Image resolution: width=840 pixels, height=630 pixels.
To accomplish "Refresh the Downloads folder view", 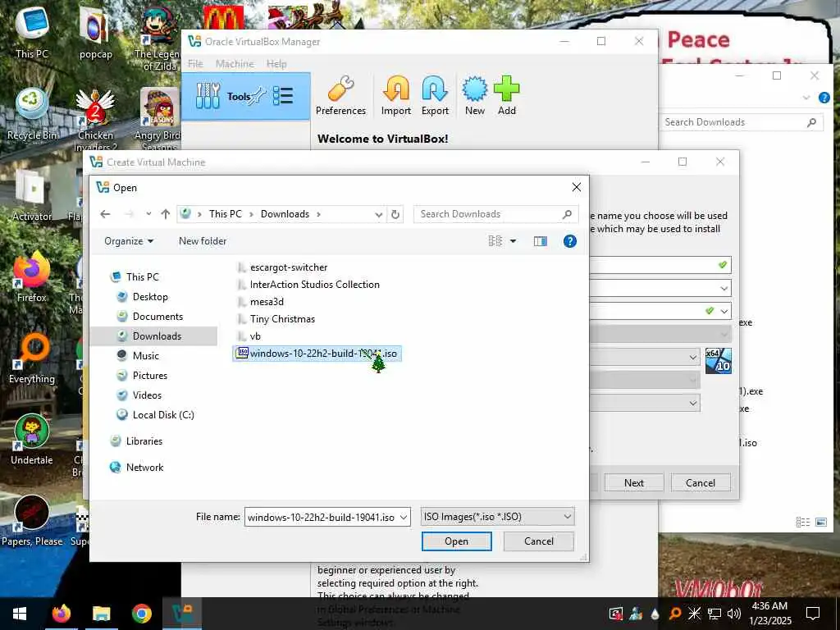I will [x=395, y=214].
